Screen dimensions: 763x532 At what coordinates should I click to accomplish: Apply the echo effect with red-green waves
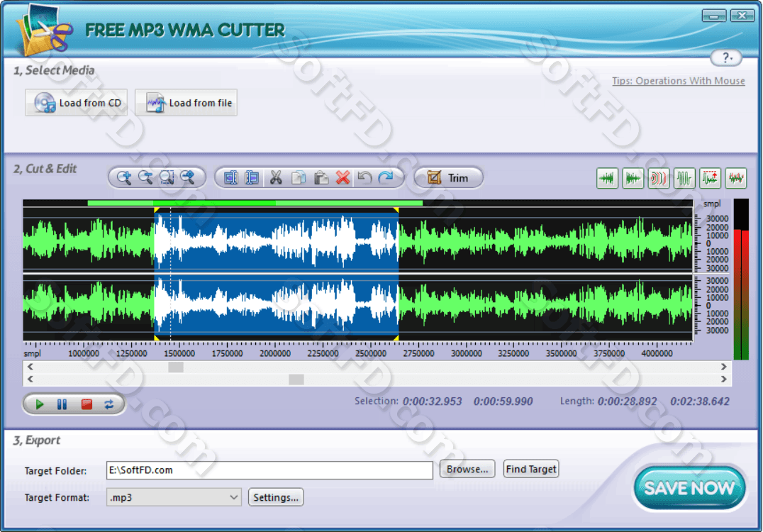658,178
